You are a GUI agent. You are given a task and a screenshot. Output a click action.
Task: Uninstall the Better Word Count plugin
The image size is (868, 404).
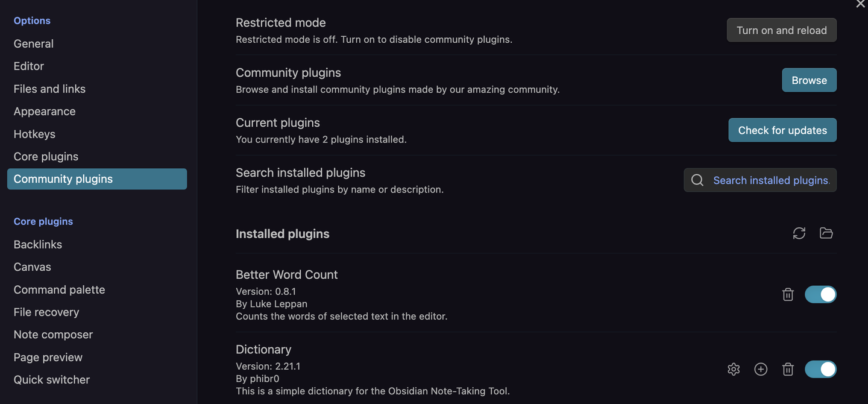(788, 294)
